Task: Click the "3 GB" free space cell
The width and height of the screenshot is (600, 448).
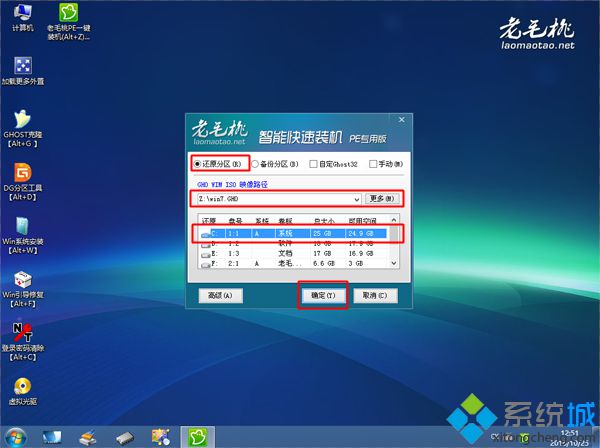Action: tap(355, 264)
